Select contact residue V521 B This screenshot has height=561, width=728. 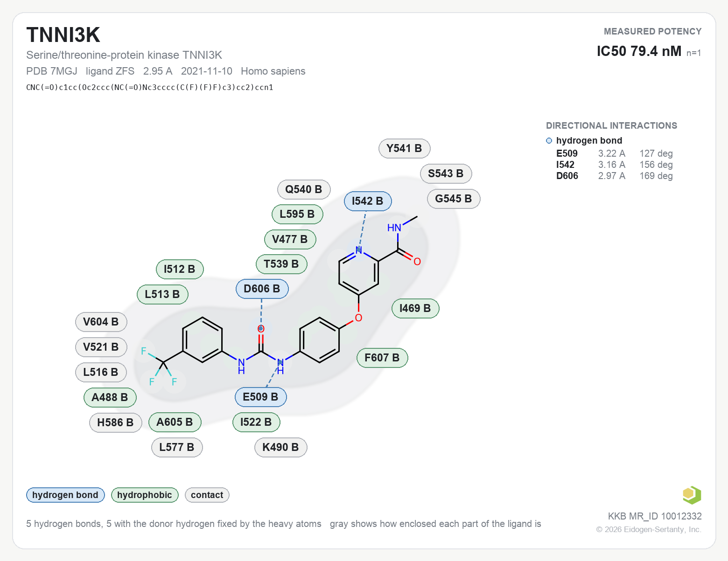coord(101,347)
